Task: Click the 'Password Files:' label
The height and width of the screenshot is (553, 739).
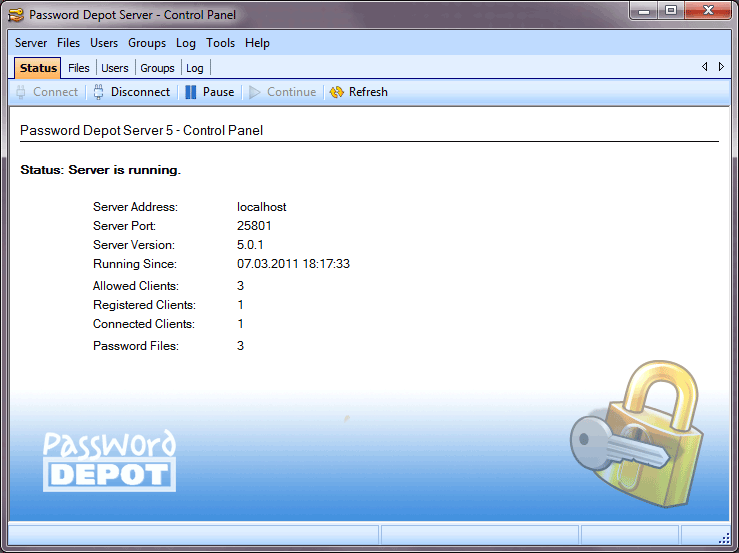Action: click(136, 346)
